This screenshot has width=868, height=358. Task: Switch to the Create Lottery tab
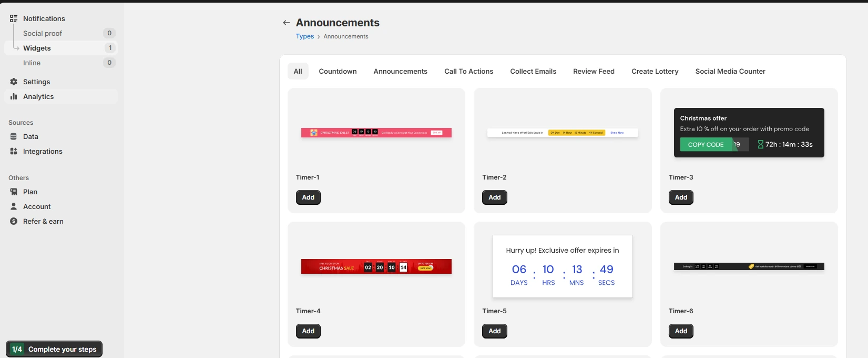point(655,71)
